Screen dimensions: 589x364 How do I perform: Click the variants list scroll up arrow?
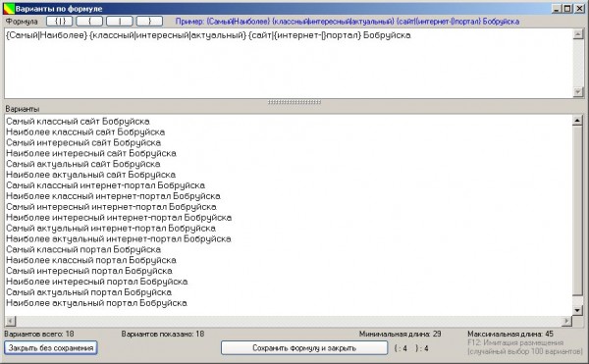click(578, 120)
